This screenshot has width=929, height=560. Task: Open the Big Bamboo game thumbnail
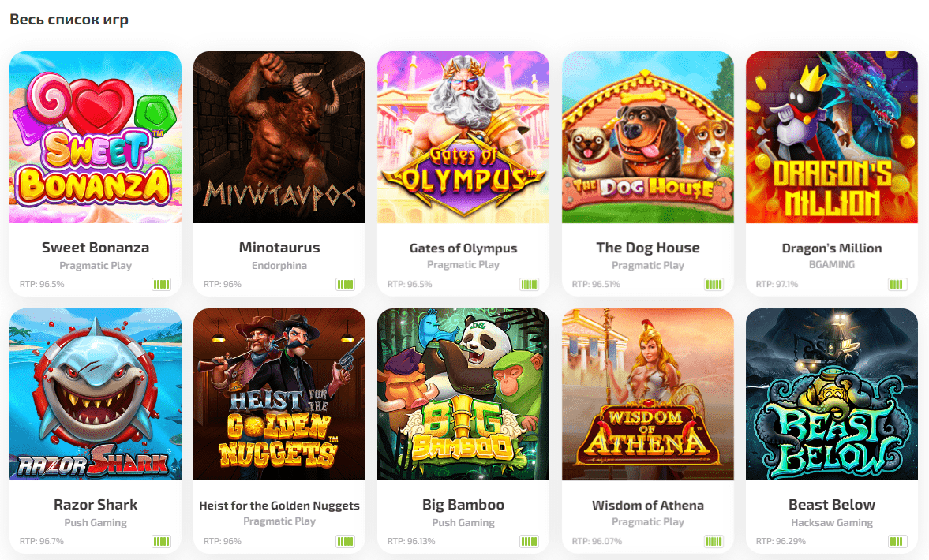point(463,394)
